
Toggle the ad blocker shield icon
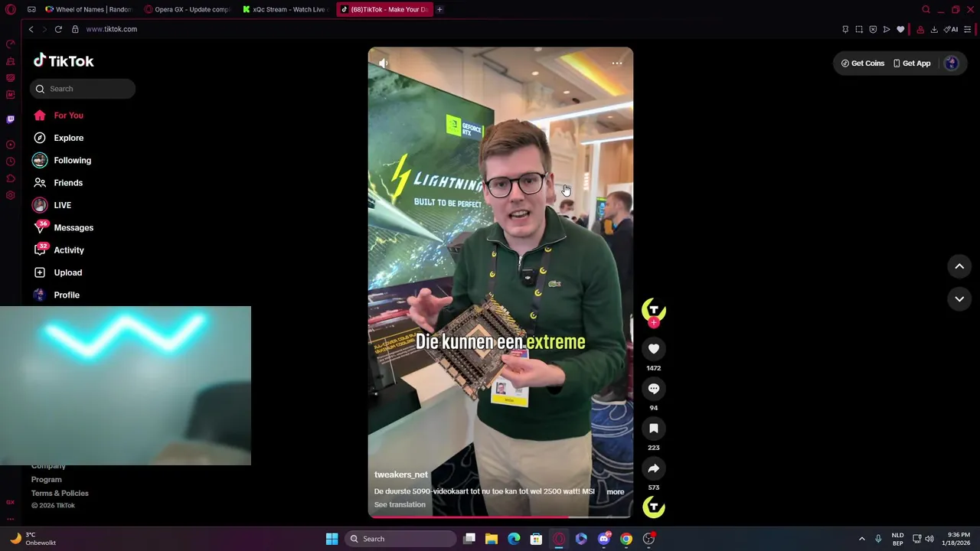pos(873,29)
